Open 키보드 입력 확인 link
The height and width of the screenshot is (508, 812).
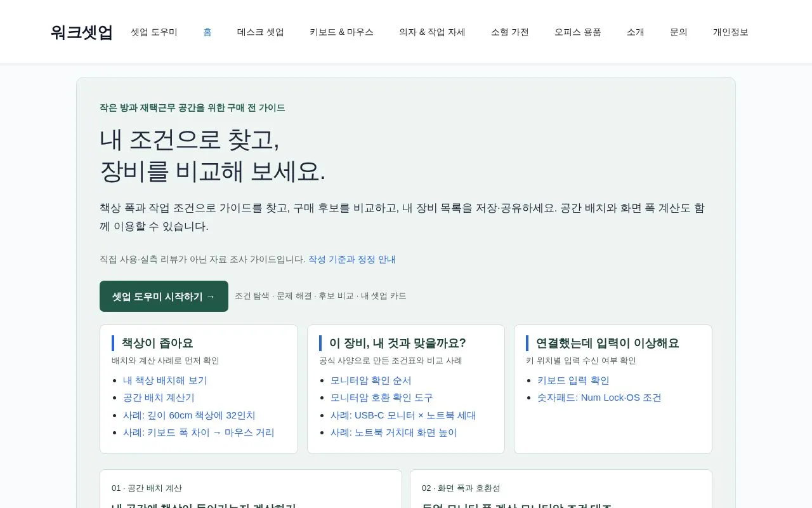[573, 380]
